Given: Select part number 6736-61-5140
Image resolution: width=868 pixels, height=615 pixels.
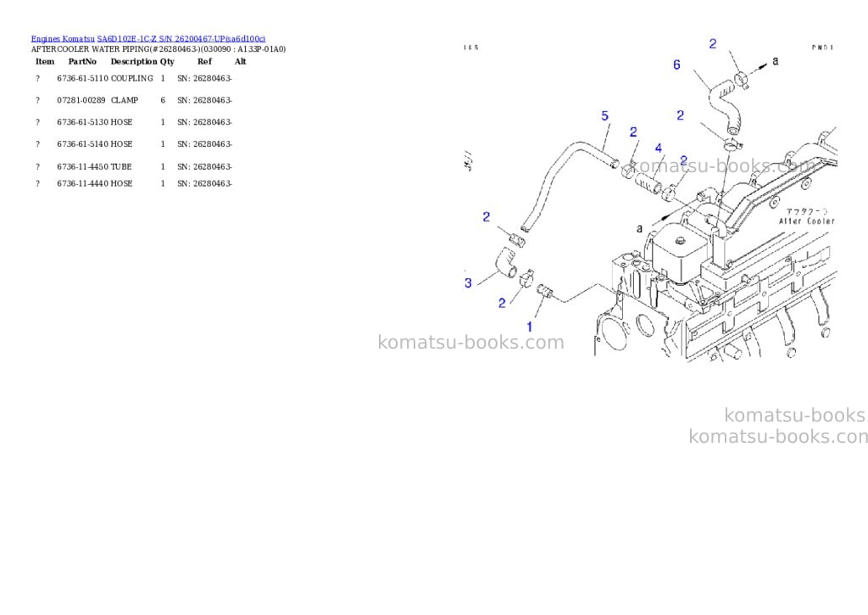Looking at the screenshot, I should click(82, 144).
